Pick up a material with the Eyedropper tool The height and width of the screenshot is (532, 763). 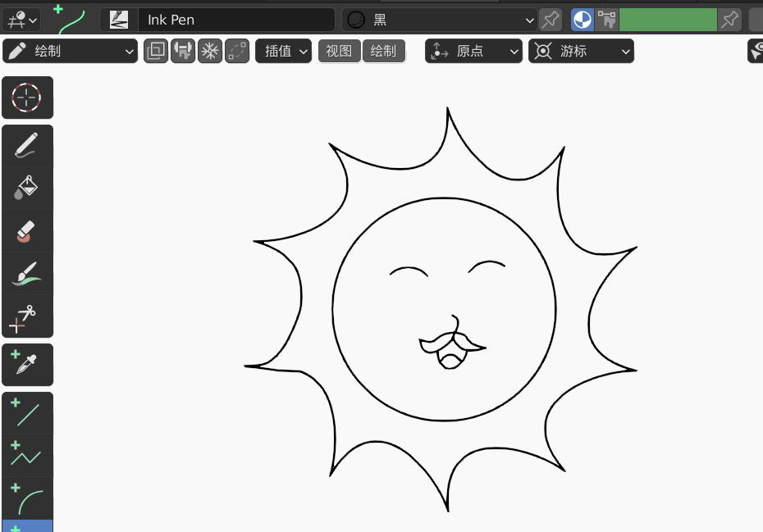click(x=28, y=365)
